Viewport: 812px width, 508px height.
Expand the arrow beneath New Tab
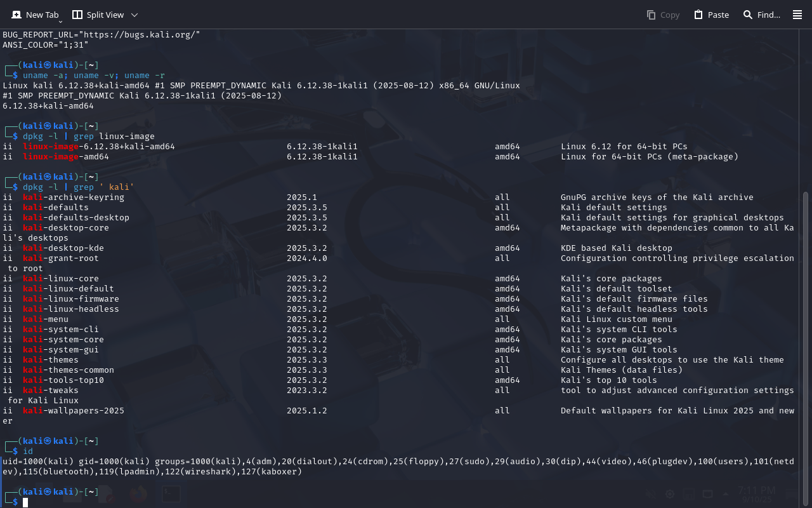60,22
